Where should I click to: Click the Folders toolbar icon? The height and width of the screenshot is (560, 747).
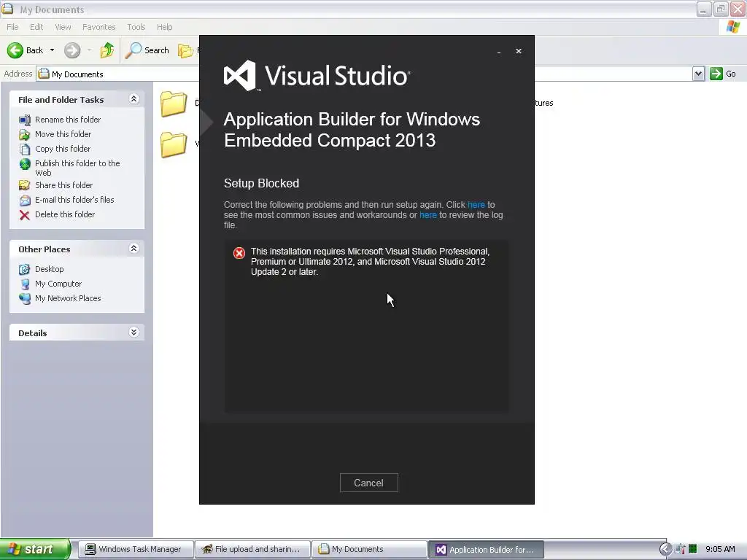click(186, 50)
